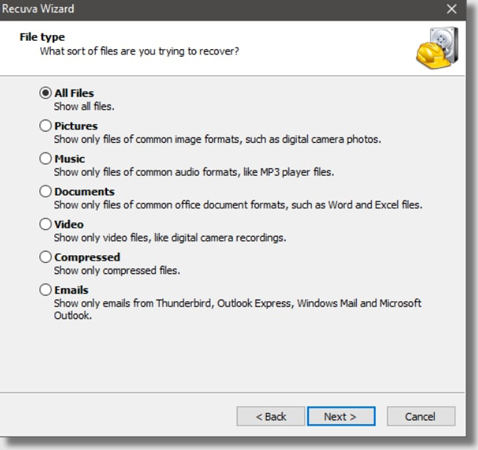478x450 pixels.
Task: Choose the Pictures radio option
Action: click(46, 126)
